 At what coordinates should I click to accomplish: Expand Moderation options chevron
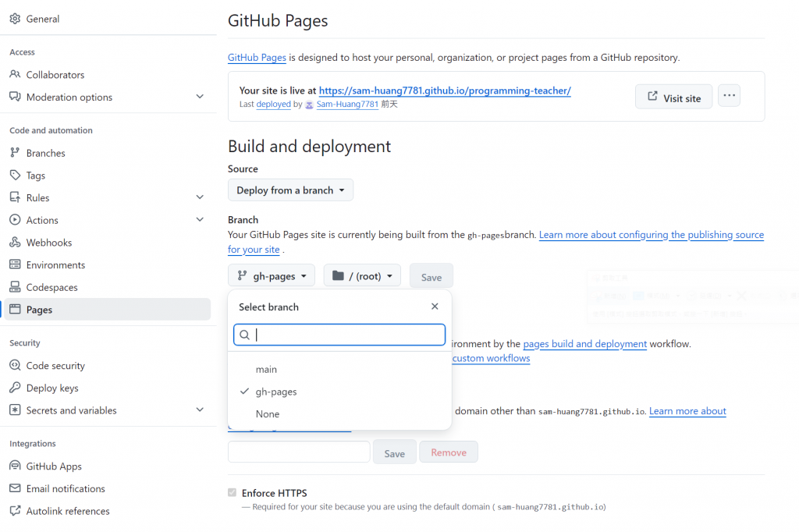click(x=200, y=96)
